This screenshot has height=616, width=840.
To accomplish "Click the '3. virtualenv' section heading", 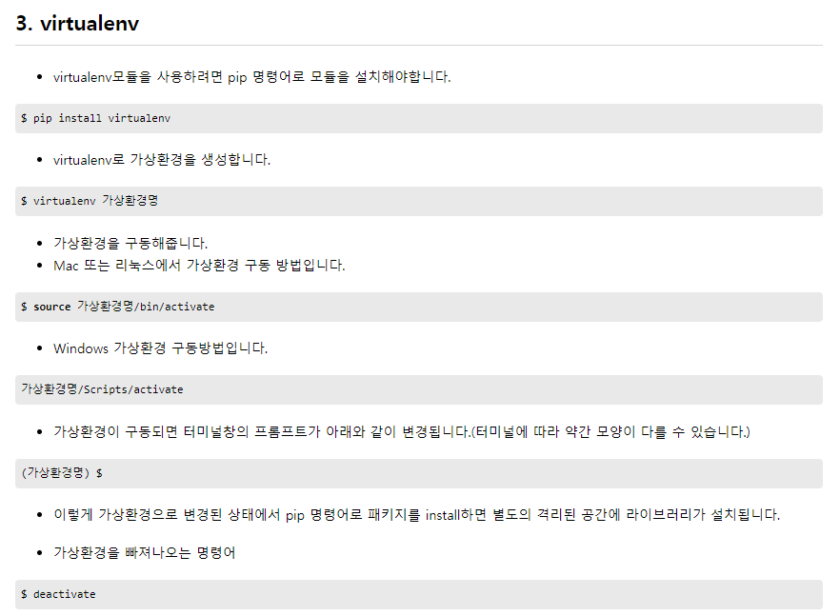I will (77, 24).
